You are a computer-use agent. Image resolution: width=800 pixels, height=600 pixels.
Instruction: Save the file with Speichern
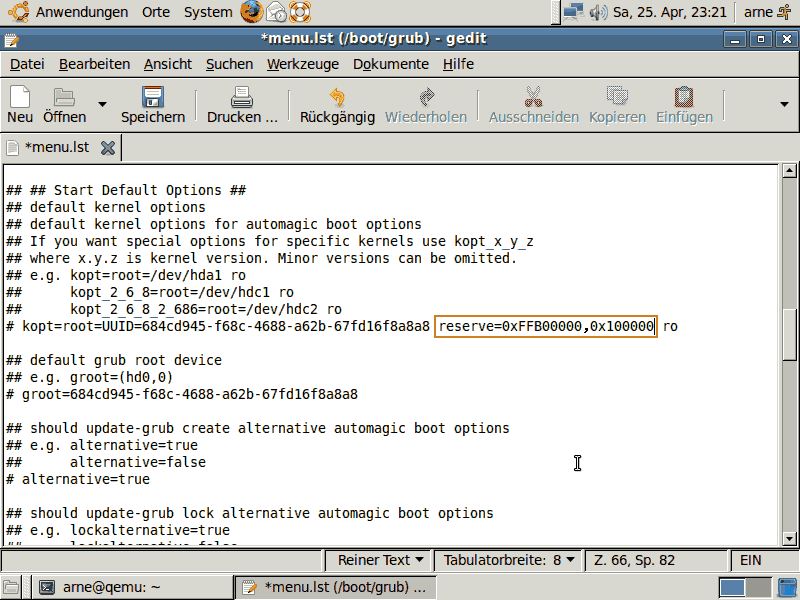pyautogui.click(x=153, y=105)
